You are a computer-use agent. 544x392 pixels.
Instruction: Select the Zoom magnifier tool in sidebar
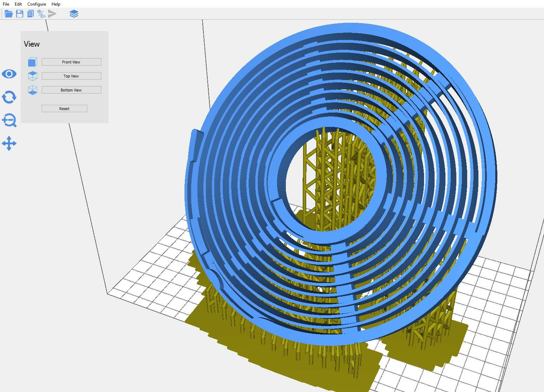[x=9, y=120]
